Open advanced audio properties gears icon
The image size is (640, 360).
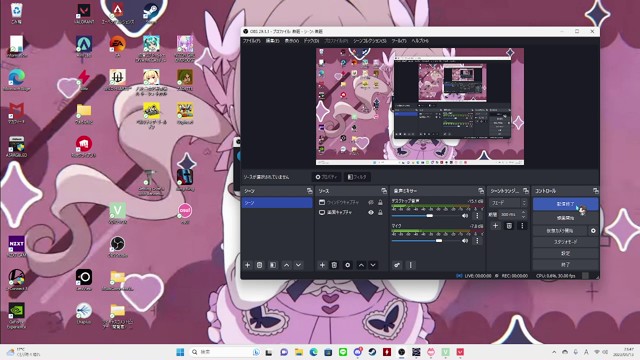[x=397, y=265]
